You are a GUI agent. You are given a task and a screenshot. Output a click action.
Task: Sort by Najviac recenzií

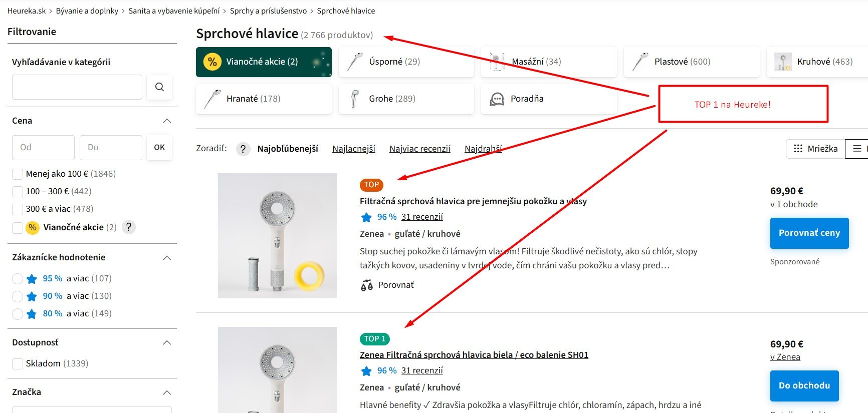(x=420, y=149)
